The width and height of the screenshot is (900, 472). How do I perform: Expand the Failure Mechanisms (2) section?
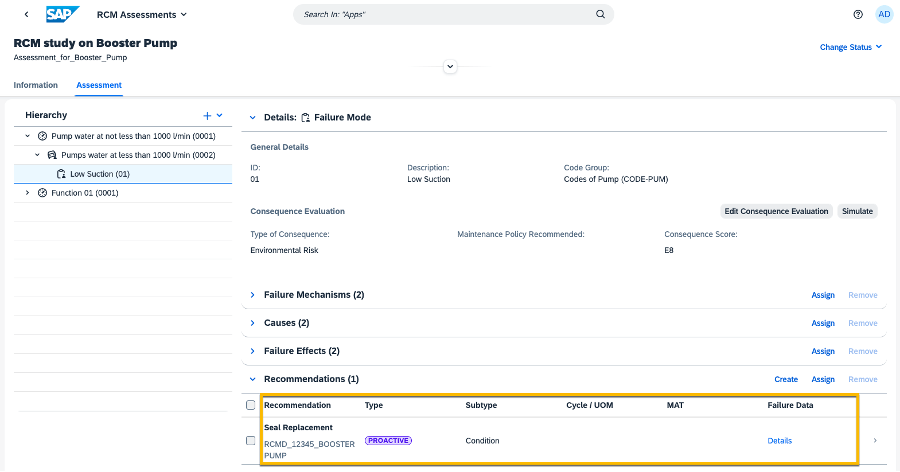pos(253,295)
